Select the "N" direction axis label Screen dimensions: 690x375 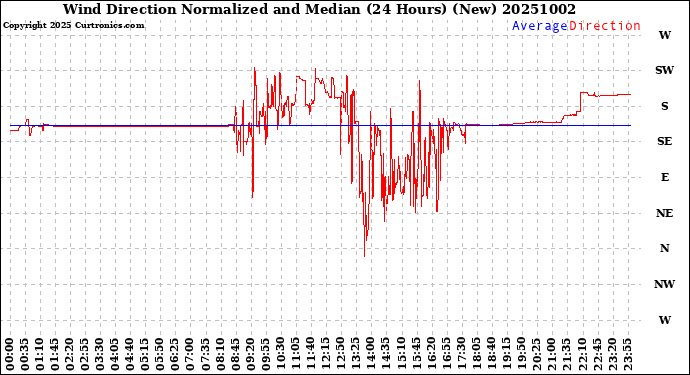664,249
